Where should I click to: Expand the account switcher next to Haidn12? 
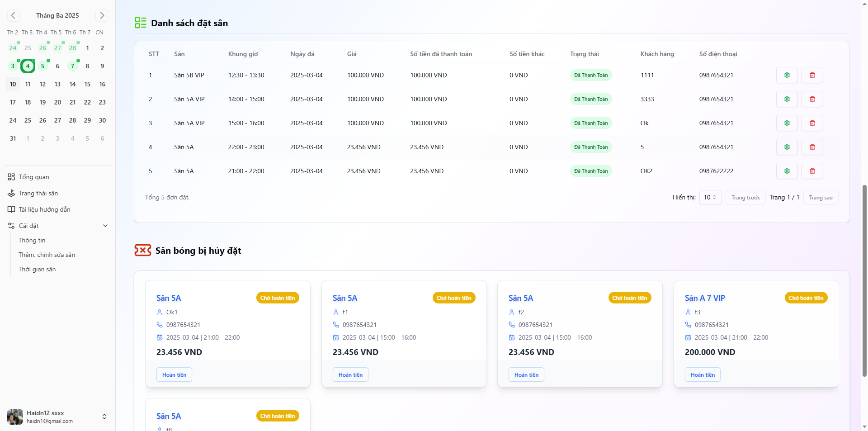click(104, 417)
